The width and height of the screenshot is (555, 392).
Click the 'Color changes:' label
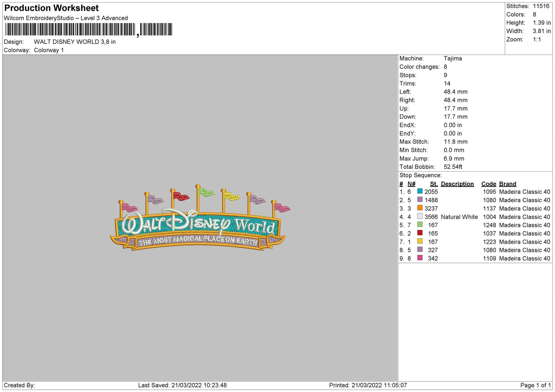(419, 67)
